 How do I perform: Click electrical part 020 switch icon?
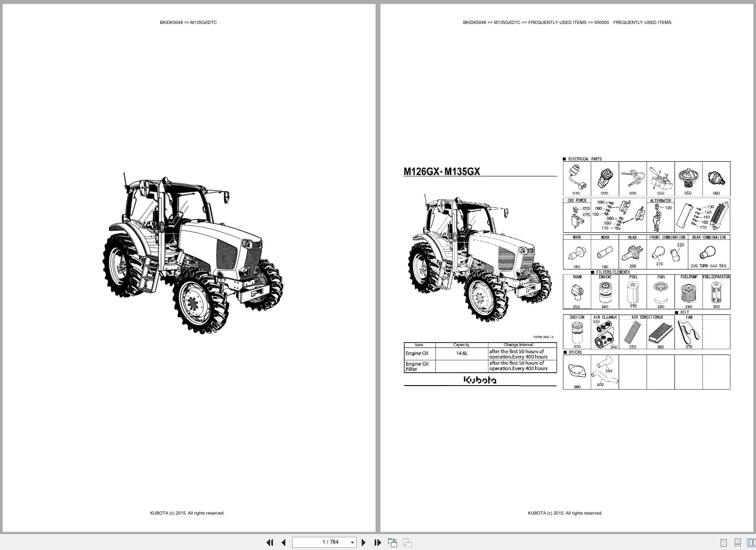click(x=605, y=178)
